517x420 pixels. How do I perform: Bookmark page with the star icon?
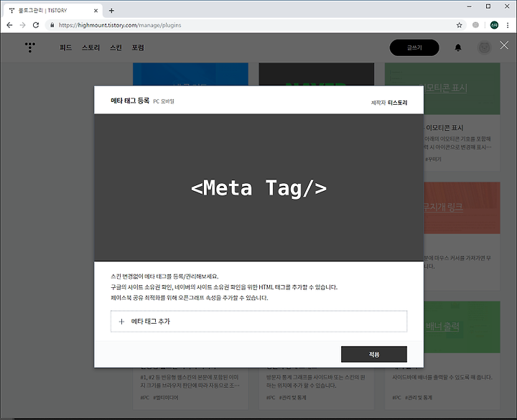point(459,25)
